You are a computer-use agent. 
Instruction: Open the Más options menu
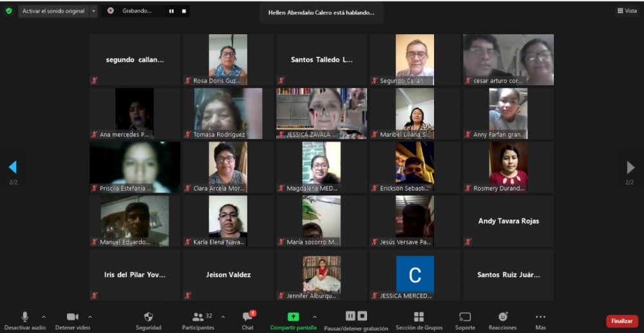[x=540, y=317]
